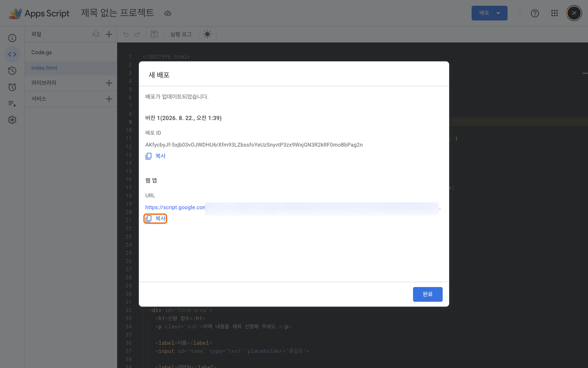Click the 서비스 section label
The width and height of the screenshot is (588, 368).
point(39,99)
